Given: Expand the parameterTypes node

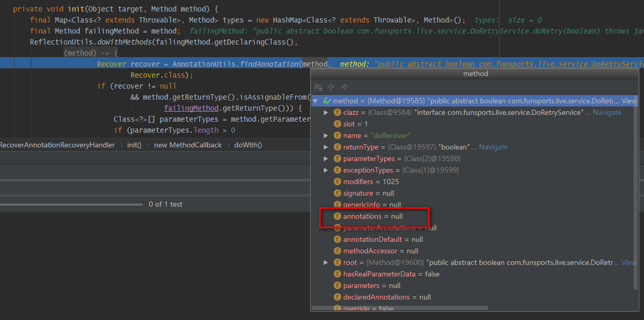Looking at the screenshot, I should point(325,158).
